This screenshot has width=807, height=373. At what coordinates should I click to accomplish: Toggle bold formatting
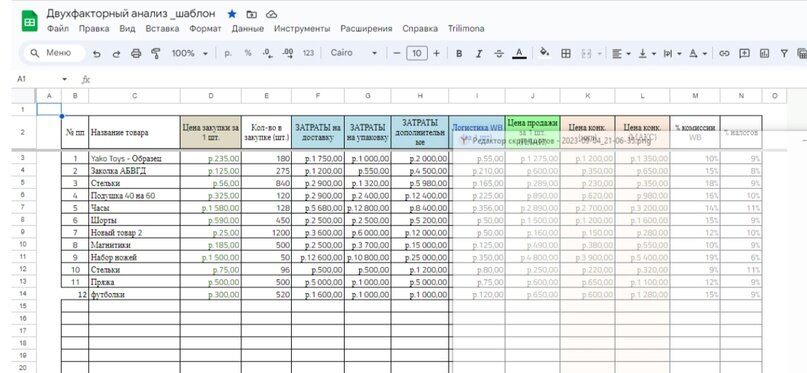coord(459,54)
